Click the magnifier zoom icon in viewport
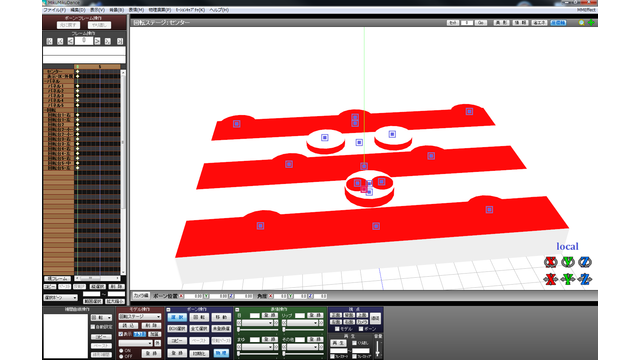 pyautogui.click(x=582, y=23)
